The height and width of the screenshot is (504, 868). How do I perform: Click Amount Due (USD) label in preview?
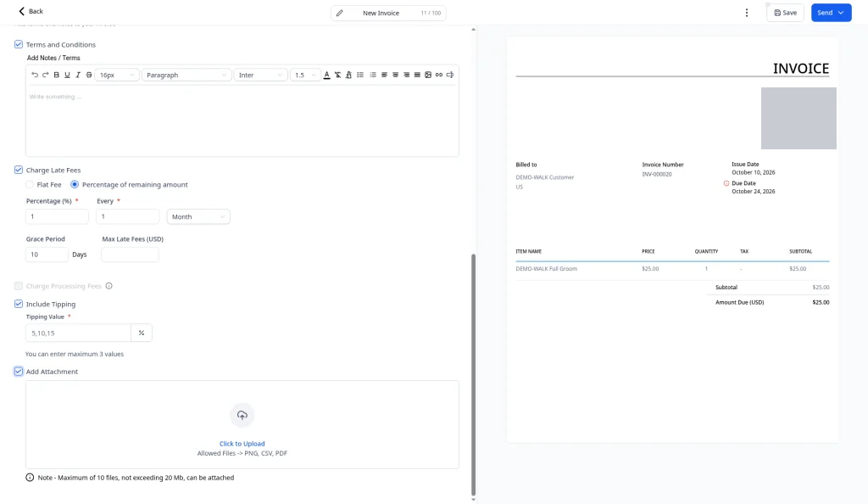coord(739,302)
